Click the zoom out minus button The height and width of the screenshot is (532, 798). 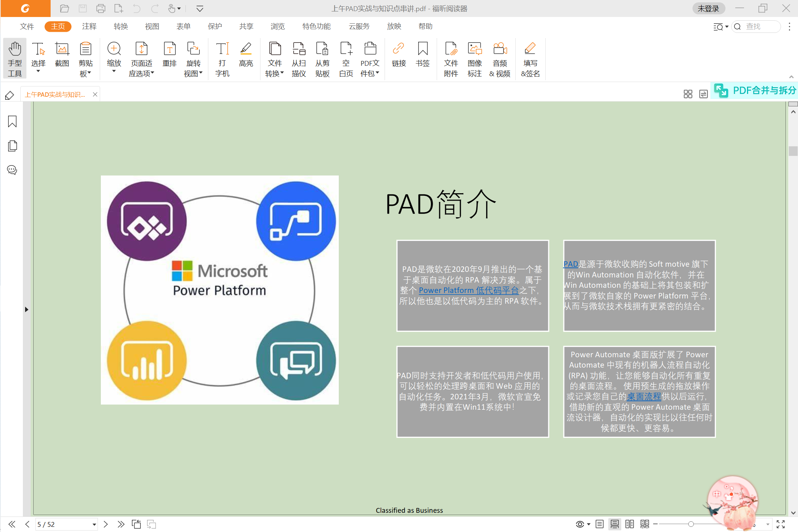point(655,524)
